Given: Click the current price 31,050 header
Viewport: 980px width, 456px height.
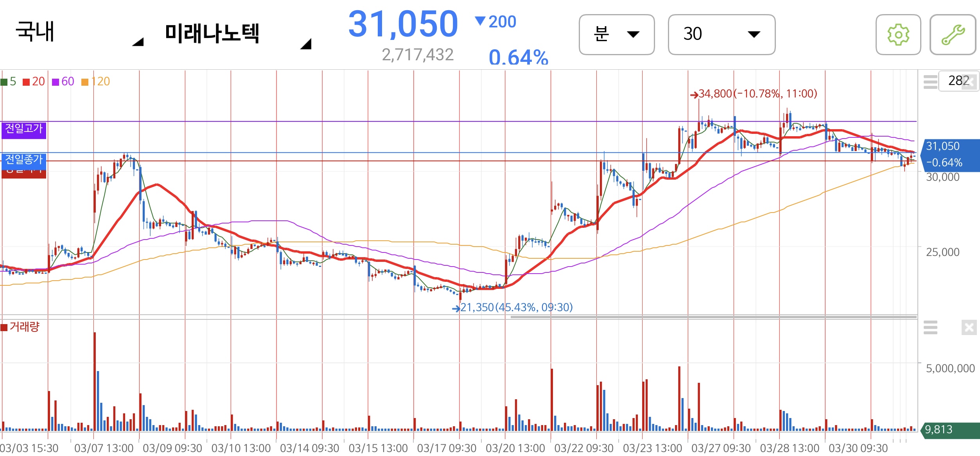Looking at the screenshot, I should pos(403,24).
